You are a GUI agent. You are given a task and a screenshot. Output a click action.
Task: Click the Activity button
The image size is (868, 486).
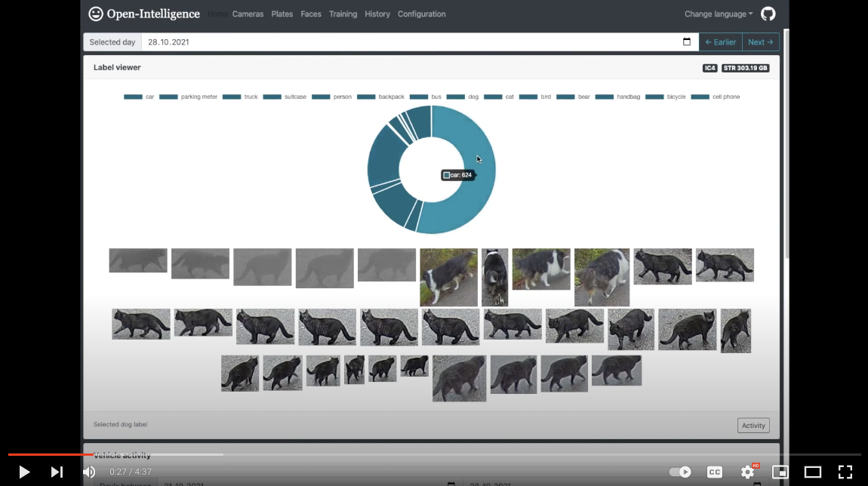753,425
